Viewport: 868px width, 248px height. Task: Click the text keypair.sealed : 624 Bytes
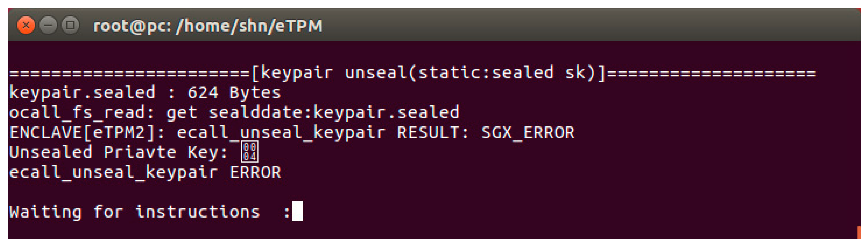click(x=145, y=93)
